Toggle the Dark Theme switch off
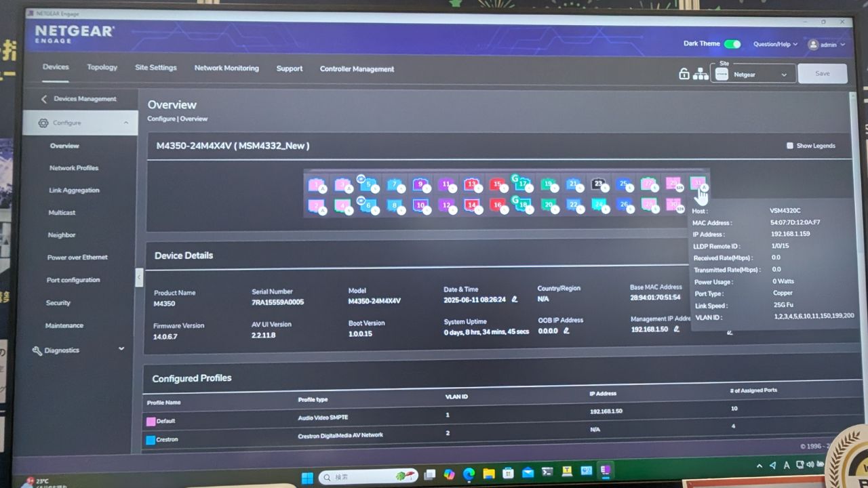The width and height of the screenshot is (868, 488). (732, 43)
